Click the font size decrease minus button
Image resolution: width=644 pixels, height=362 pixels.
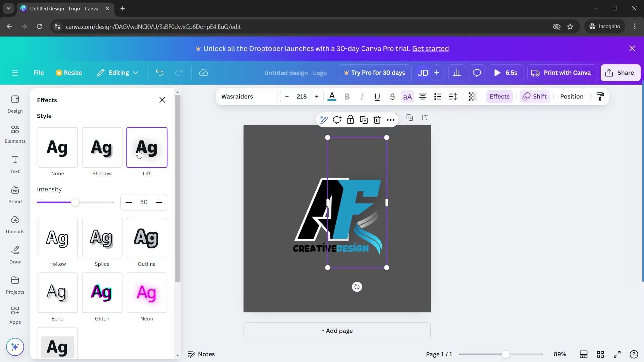click(287, 96)
